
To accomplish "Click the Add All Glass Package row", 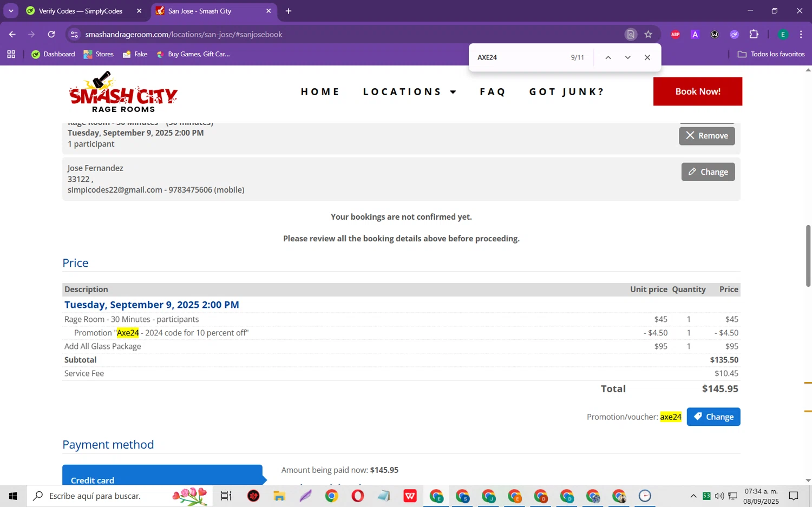I will (x=401, y=346).
